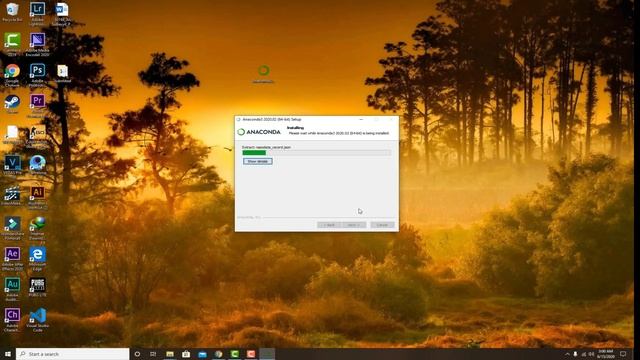
Task: Open the Mail app on the taskbar
Action: [202, 354]
